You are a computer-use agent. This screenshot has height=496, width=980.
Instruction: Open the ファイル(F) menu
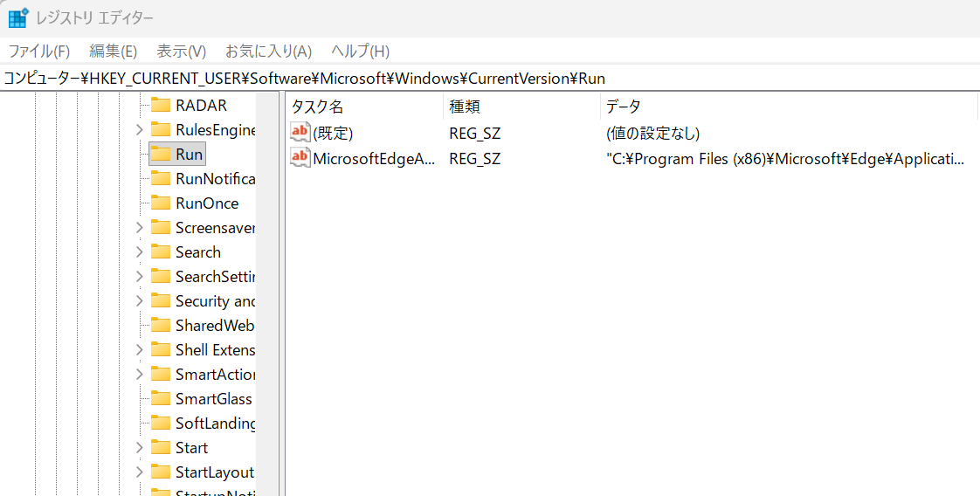[x=38, y=52]
